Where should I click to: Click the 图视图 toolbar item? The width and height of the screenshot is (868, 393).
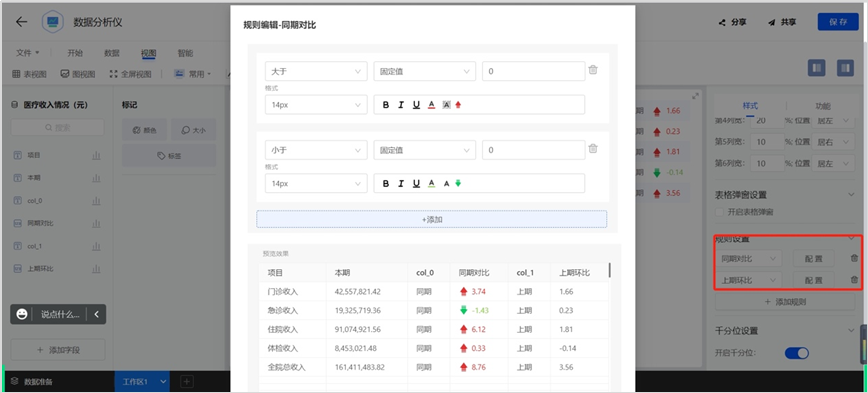point(78,74)
